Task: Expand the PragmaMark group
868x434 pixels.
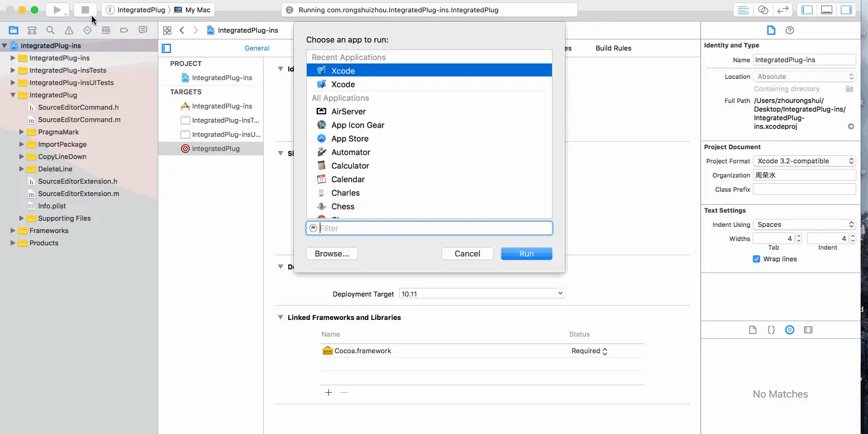Action: (x=22, y=132)
